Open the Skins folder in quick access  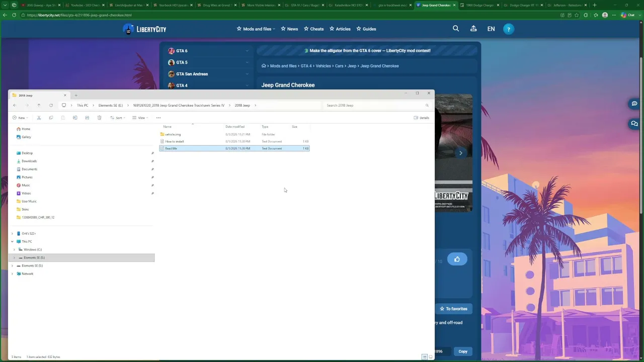pos(25,209)
